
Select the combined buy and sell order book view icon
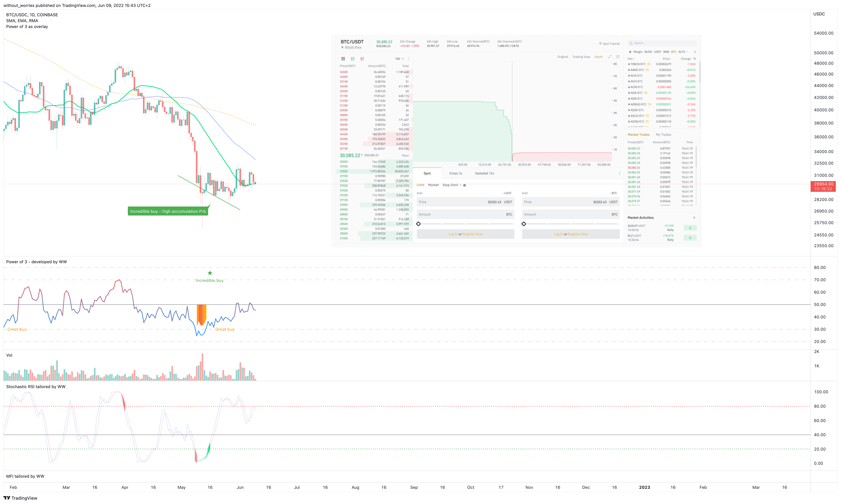(343, 59)
